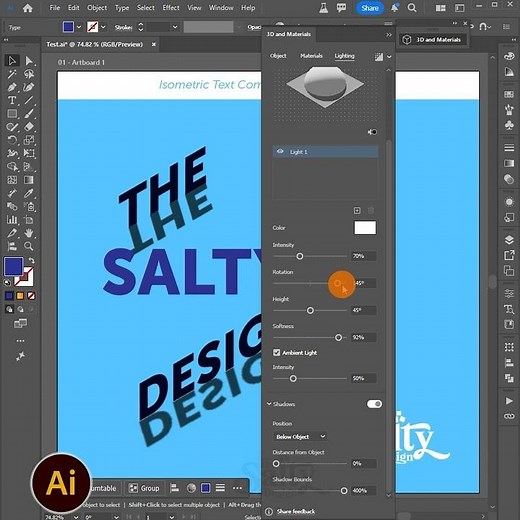Select the Eraser tool
The width and height of the screenshot is (520, 520).
coord(29,127)
